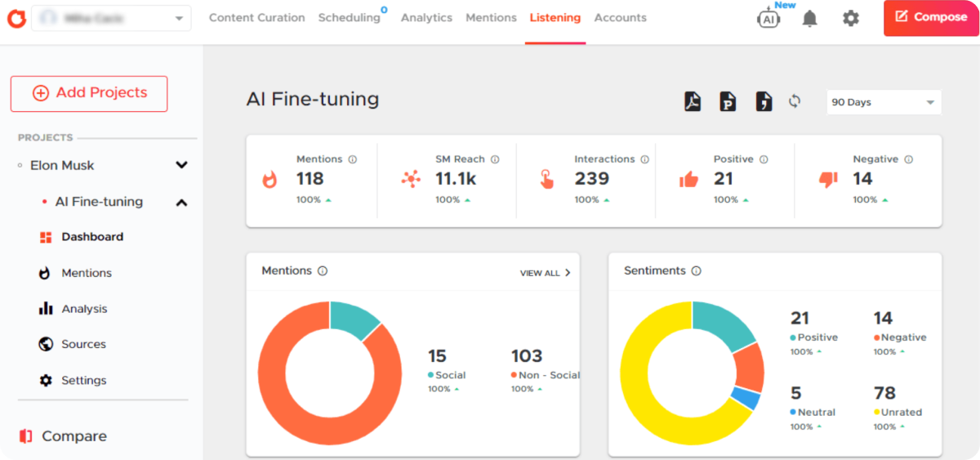Click the Mentions flame icon in stats card
Screen dimensions: 980x460
(x=269, y=180)
